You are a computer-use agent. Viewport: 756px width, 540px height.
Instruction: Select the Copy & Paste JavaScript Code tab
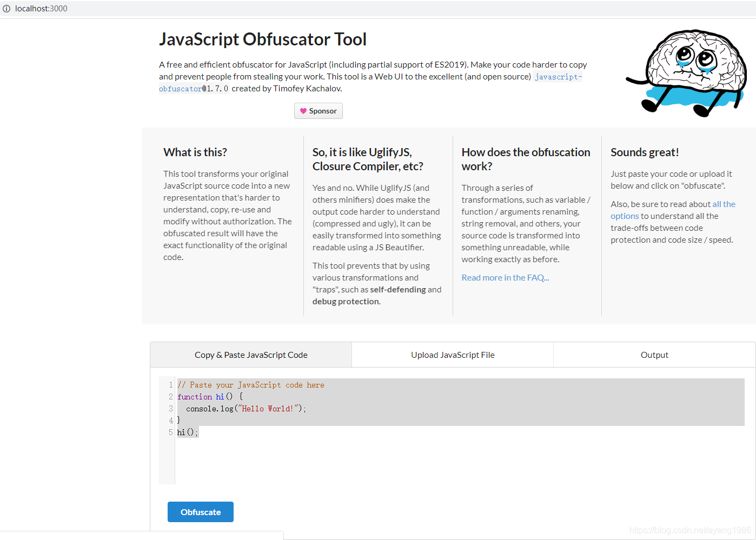pyautogui.click(x=250, y=355)
